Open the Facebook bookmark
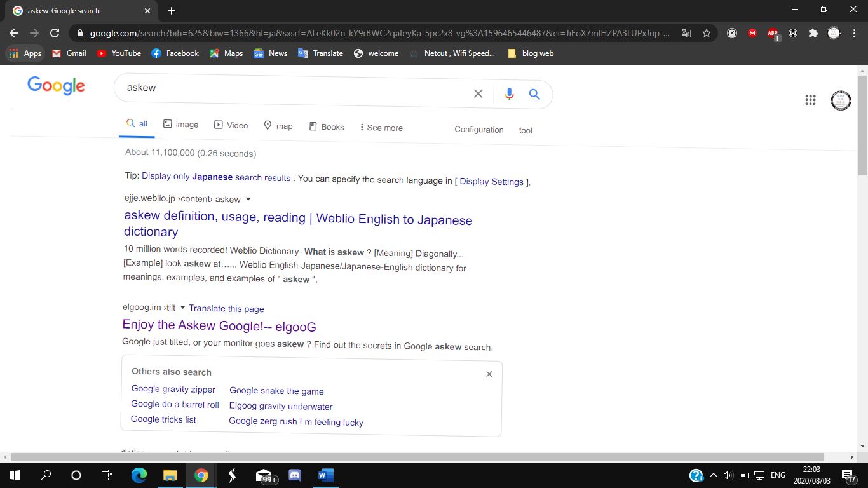868x488 pixels. coord(175,53)
